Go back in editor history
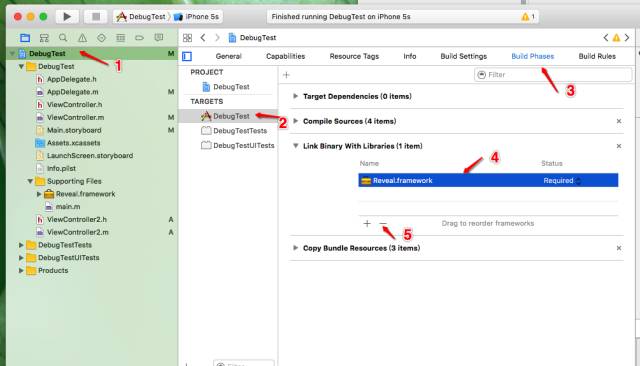 tap(203, 38)
